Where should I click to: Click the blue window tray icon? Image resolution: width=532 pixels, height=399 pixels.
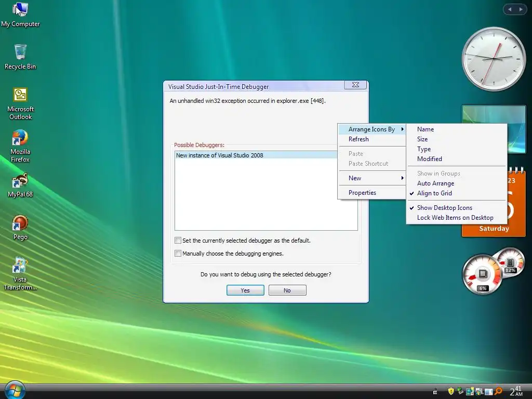[x=488, y=392]
